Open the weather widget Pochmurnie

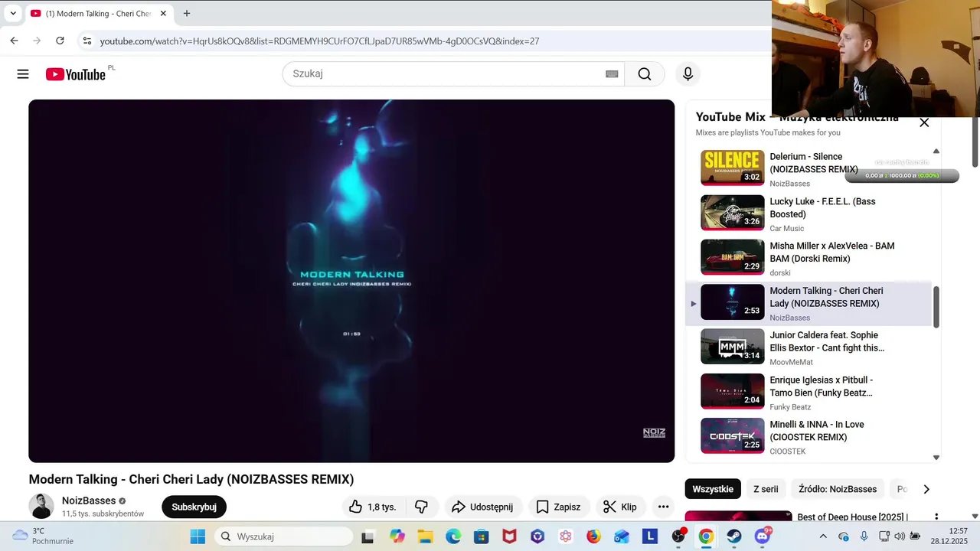(x=43, y=536)
